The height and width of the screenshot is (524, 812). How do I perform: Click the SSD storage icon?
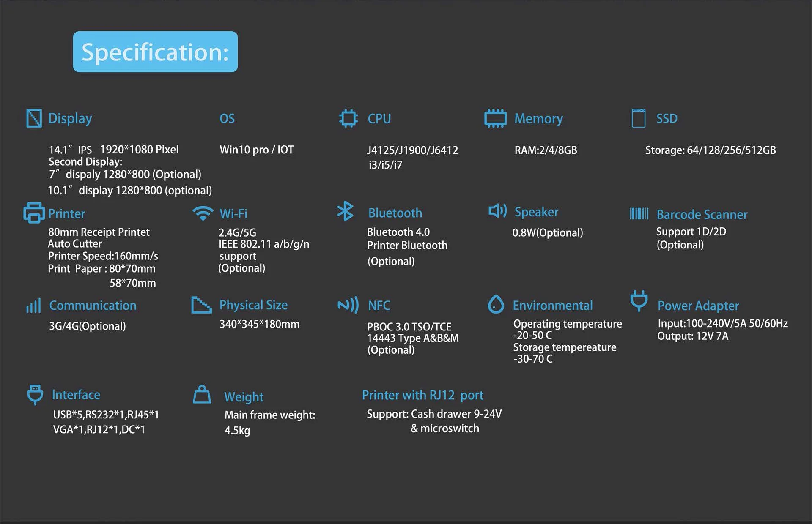pos(638,118)
